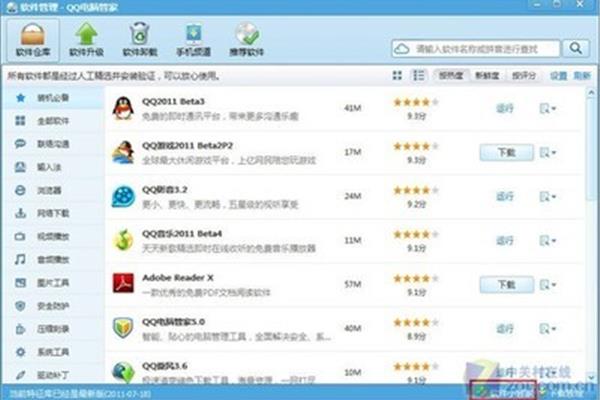
Task: Switch to list view mode
Action: 419,75
